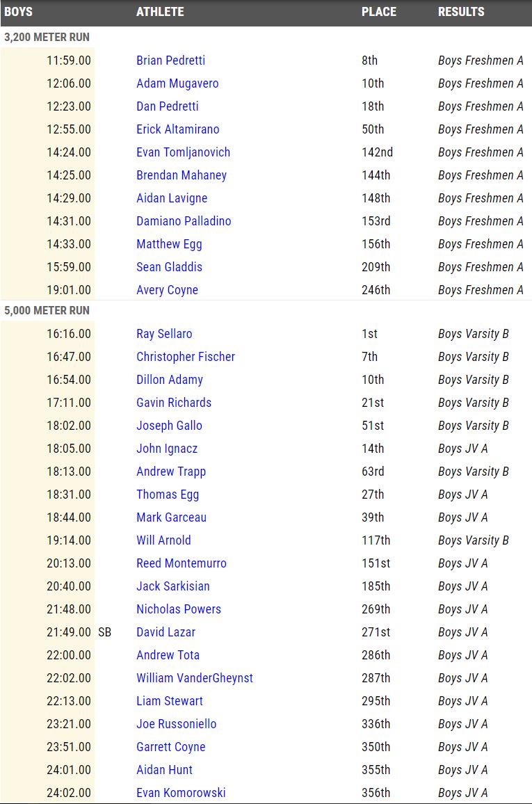
Task: Click David Lazar's 21:49.00 time cell
Action: (x=69, y=632)
